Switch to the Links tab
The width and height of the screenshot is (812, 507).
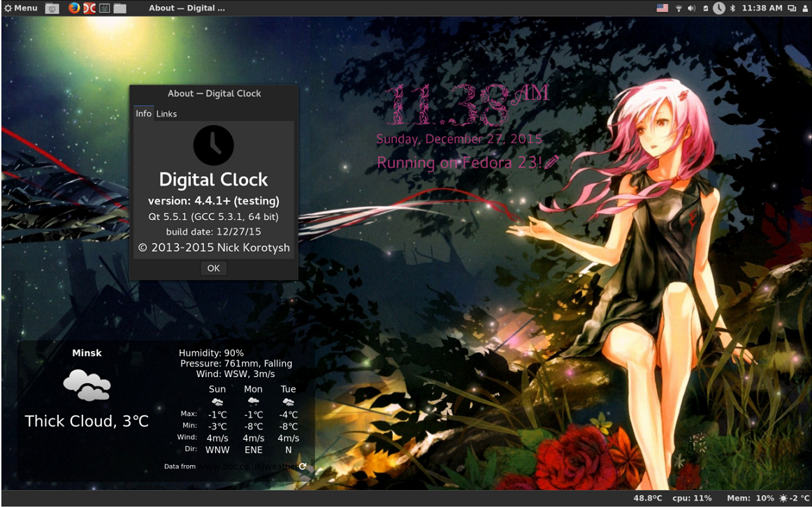(x=166, y=114)
